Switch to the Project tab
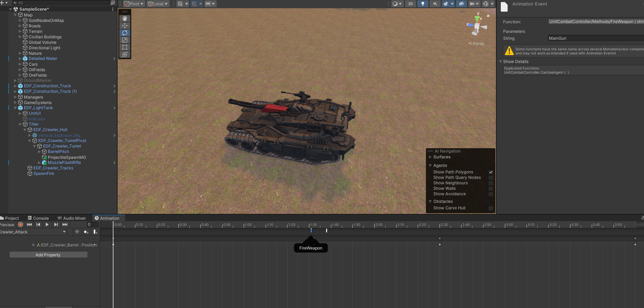 pos(10,218)
